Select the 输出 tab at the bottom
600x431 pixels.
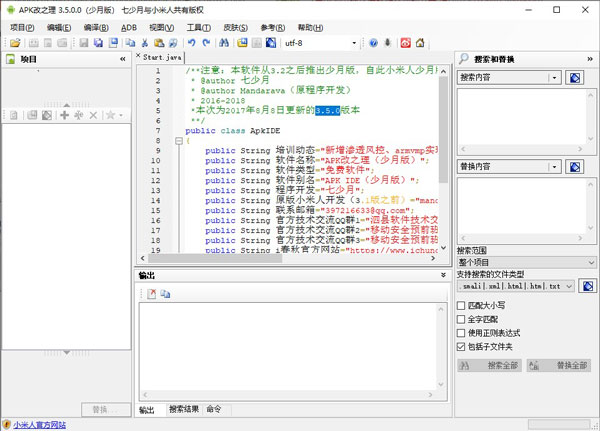click(147, 410)
